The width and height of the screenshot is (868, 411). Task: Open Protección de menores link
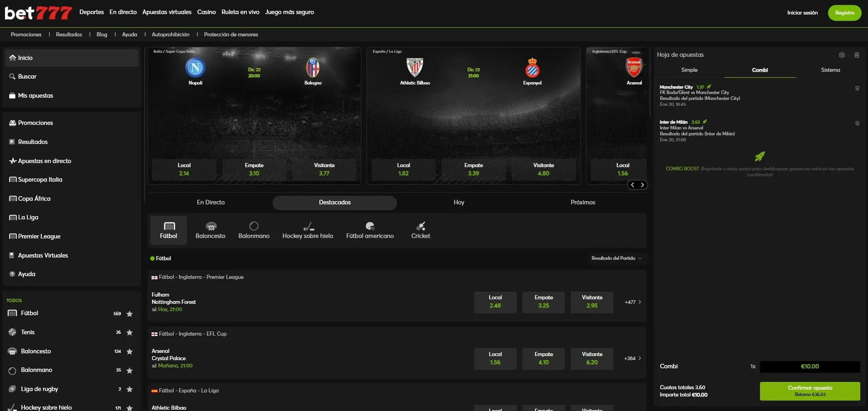coord(231,35)
